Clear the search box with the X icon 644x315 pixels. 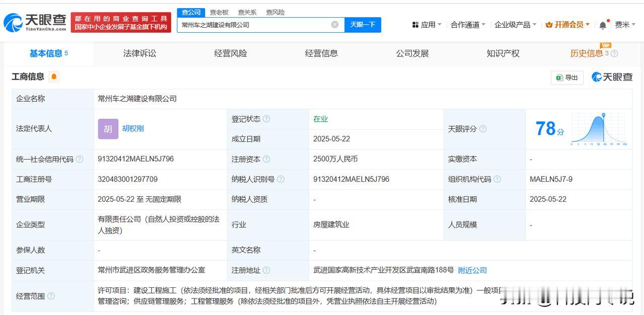click(x=335, y=25)
